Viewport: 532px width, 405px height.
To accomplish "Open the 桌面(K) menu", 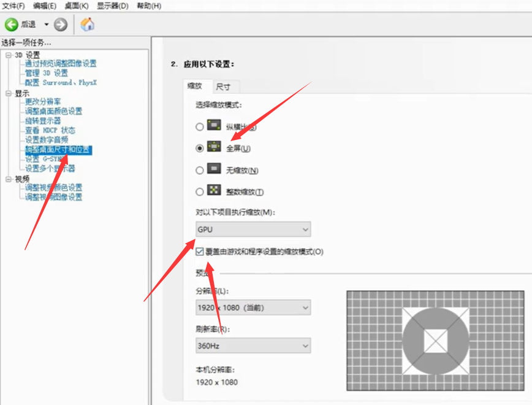I will (x=77, y=6).
